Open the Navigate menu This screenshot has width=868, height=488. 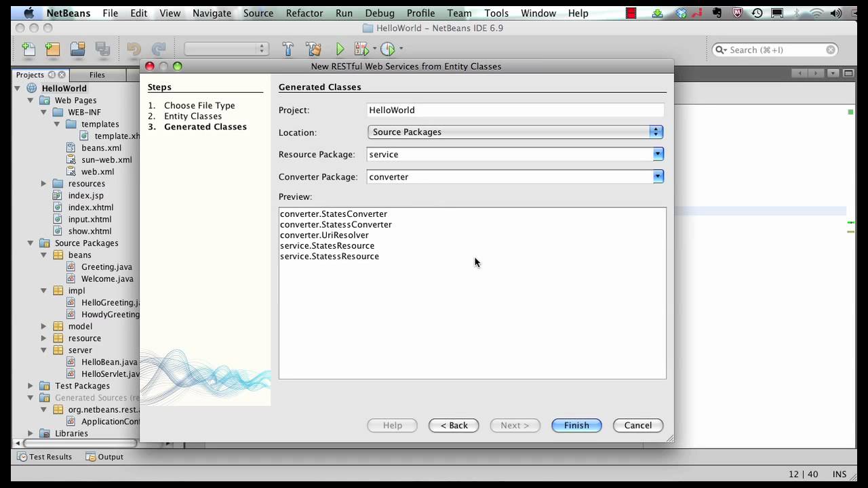pyautogui.click(x=212, y=13)
